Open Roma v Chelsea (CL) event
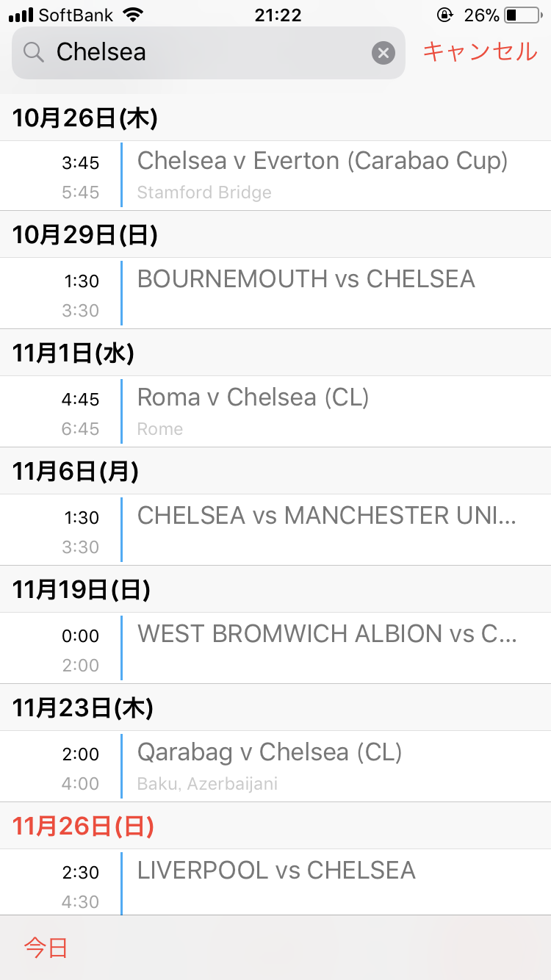The height and width of the screenshot is (980, 551). point(275,411)
